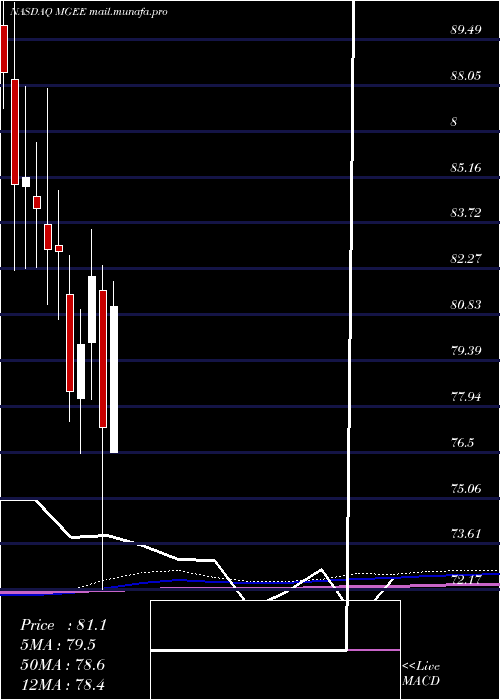The image size is (500, 700).
Task: Click the Price : 81.1 readout
Action: point(63,625)
